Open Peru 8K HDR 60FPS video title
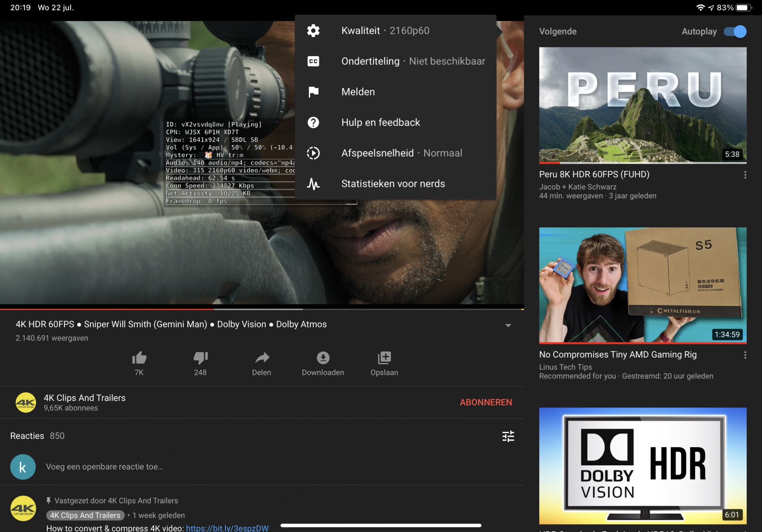This screenshot has width=762, height=532. click(594, 174)
